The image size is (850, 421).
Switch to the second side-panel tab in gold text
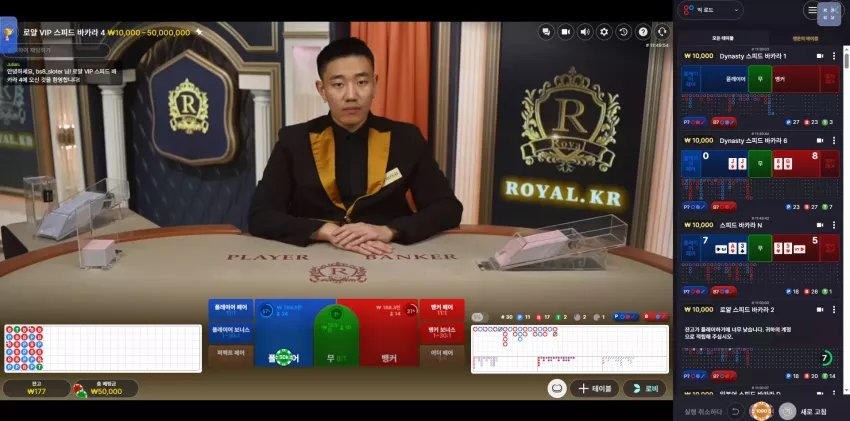[x=804, y=38]
